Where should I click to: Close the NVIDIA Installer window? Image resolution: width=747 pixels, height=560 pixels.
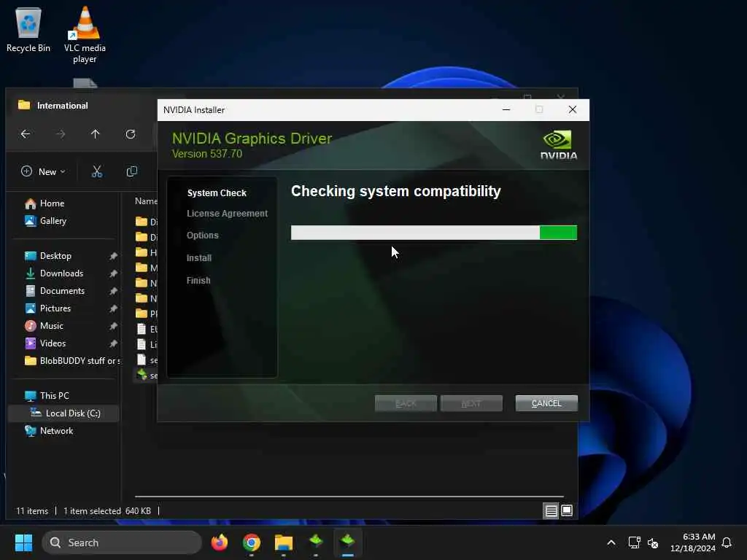pyautogui.click(x=573, y=109)
